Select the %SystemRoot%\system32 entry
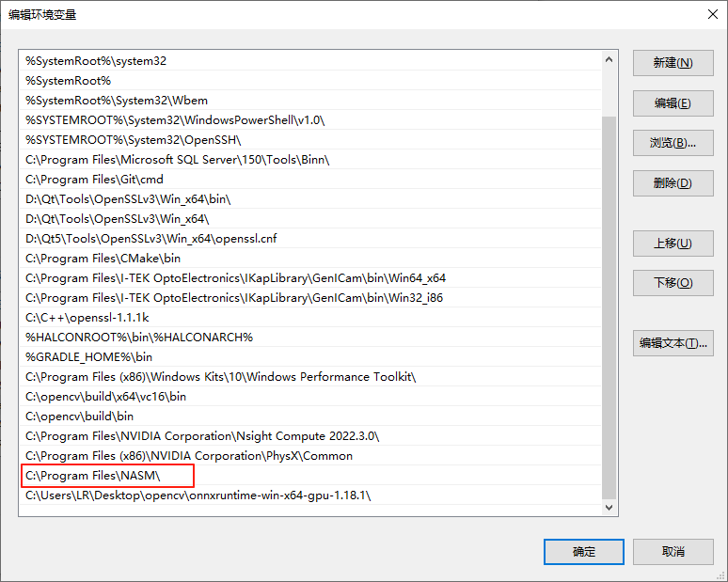 click(x=310, y=61)
